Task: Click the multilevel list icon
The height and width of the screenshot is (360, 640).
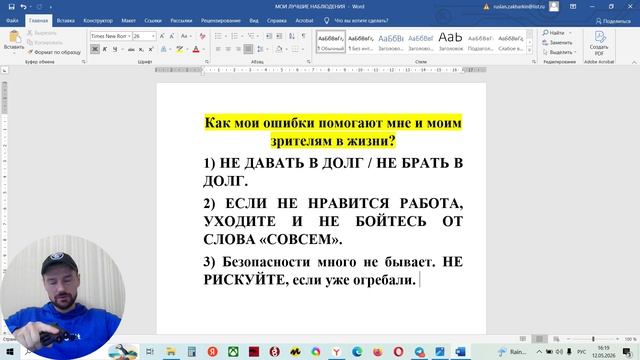Action: pos(251,36)
